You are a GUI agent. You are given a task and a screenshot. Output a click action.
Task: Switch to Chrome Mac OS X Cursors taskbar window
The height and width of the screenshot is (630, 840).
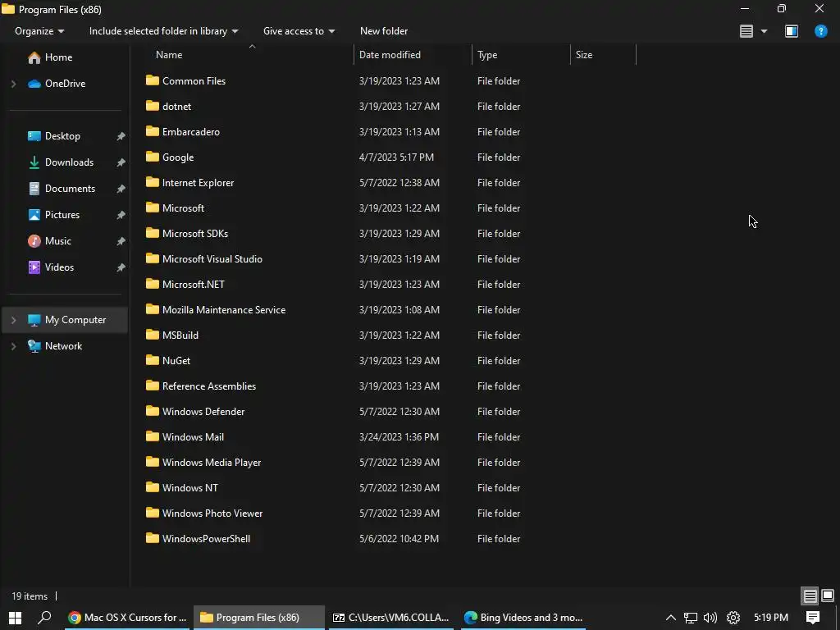click(x=127, y=618)
